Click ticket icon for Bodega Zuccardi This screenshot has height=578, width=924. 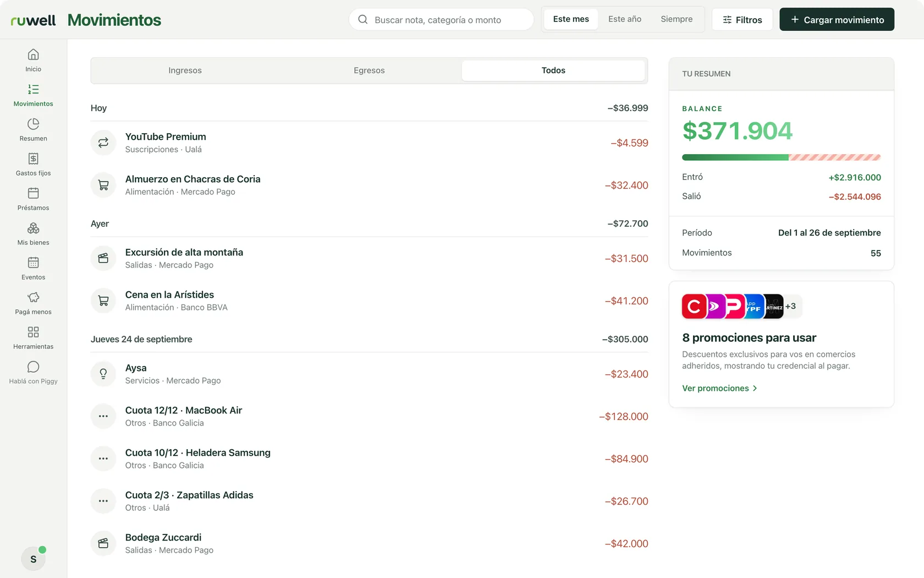[103, 543]
